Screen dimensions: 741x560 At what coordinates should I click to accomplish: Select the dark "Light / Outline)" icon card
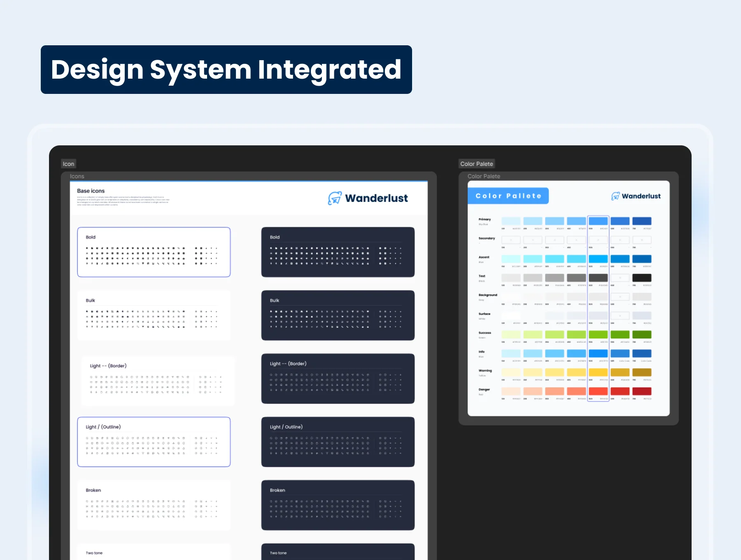point(338,442)
